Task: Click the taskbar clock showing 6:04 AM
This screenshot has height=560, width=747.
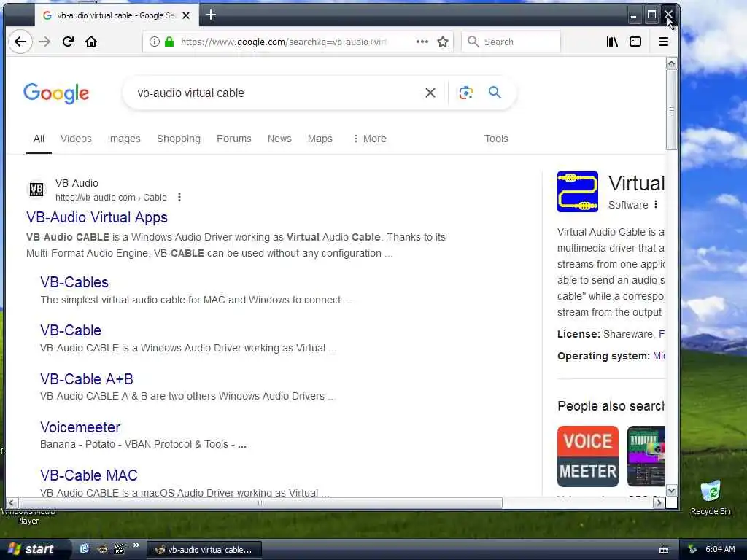Action: [x=720, y=549]
